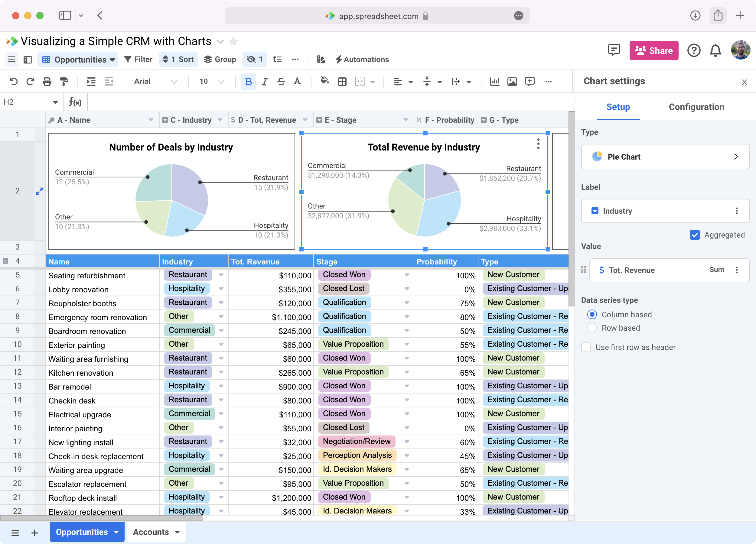Select the paint format roller icon
Viewport: 756px width, 544px height.
64,81
